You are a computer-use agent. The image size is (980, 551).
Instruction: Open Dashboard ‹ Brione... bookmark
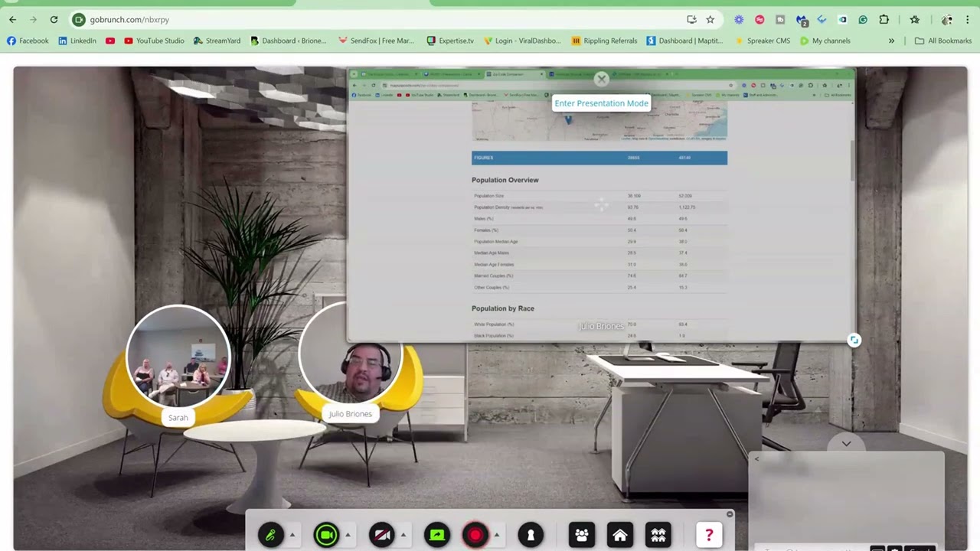pos(288,41)
